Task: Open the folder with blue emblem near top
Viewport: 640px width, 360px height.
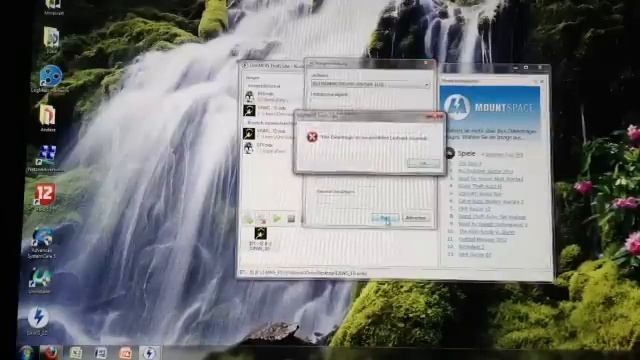Action: (x=51, y=40)
